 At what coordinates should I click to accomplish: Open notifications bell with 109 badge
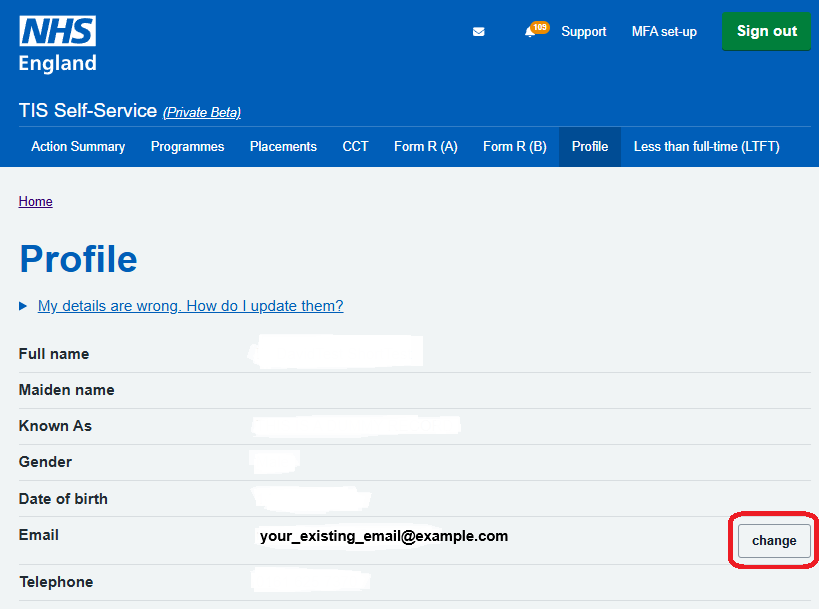(536, 30)
